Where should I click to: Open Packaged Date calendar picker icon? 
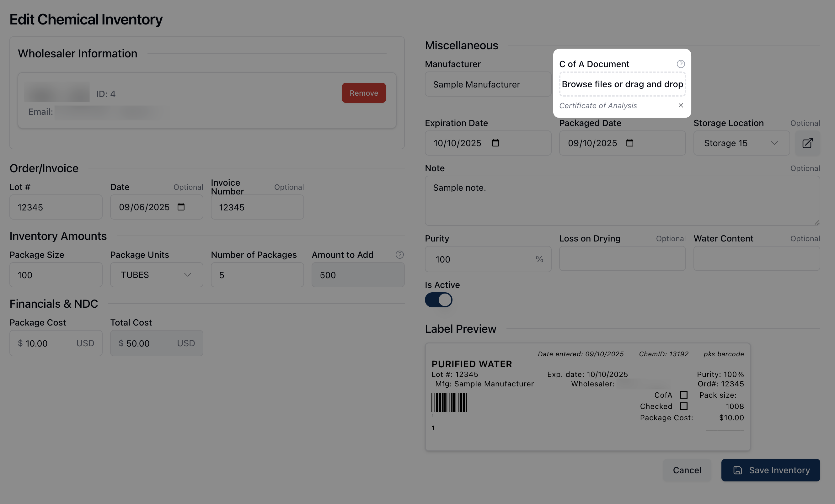(629, 143)
